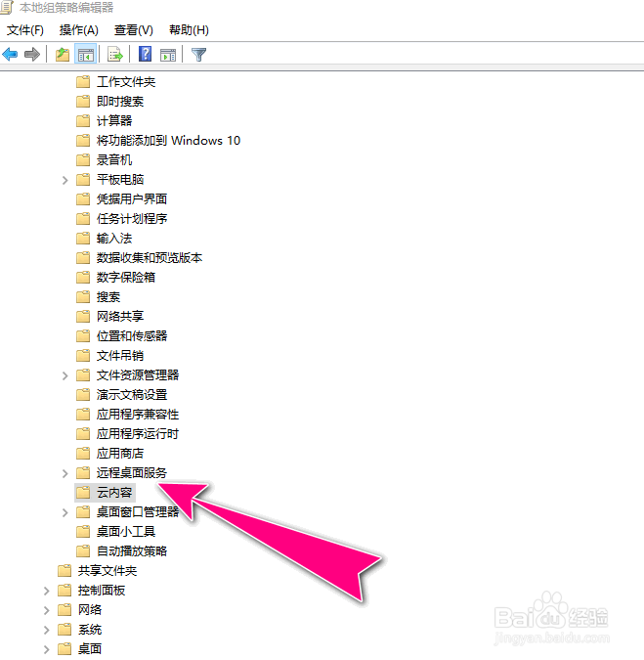Image resolution: width=644 pixels, height=660 pixels.
Task: Expand the 远程桌面服务 tree node
Action: click(x=64, y=473)
